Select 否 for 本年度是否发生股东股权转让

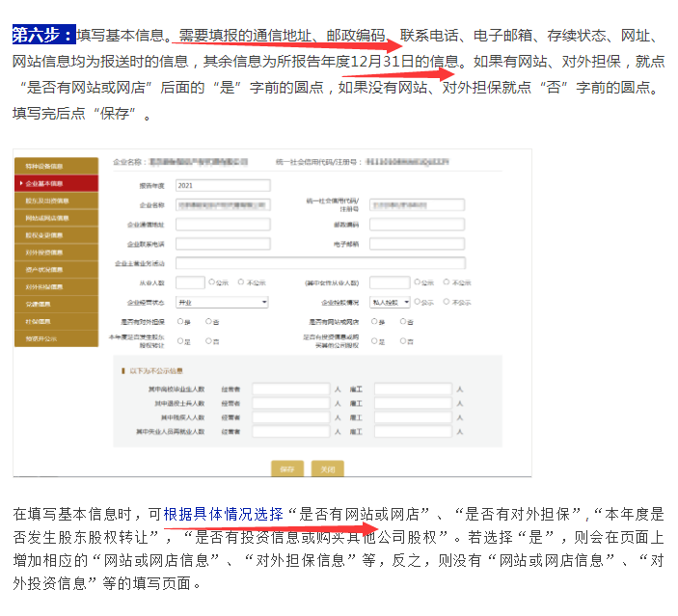(208, 340)
